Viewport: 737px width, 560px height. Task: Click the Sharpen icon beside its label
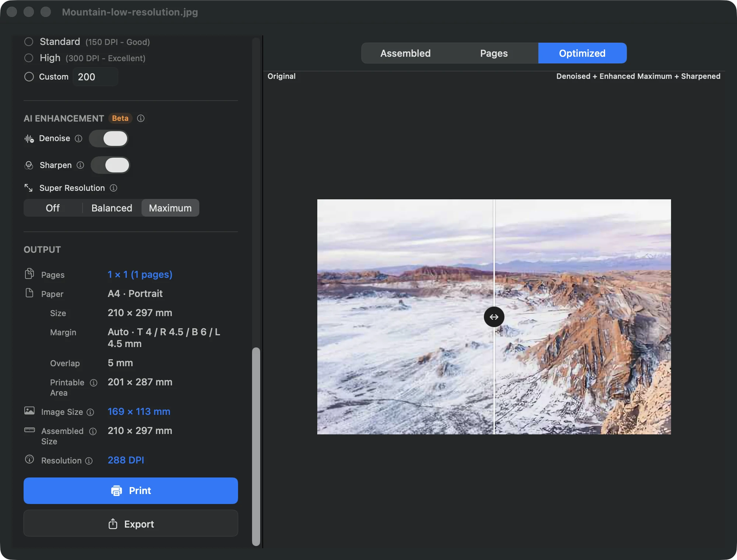click(x=29, y=165)
